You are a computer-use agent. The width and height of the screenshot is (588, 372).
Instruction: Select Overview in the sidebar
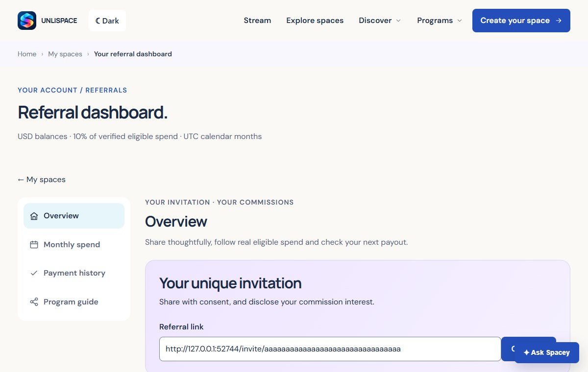74,216
